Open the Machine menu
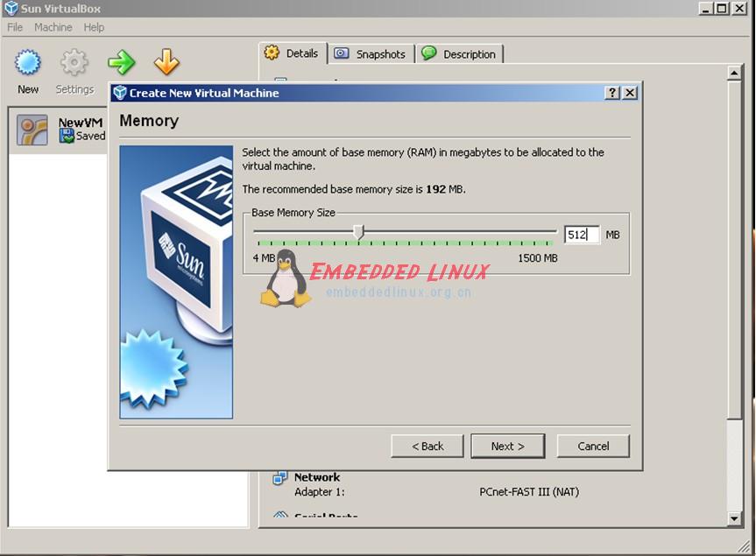Screen dimensions: 756x556 (53, 27)
